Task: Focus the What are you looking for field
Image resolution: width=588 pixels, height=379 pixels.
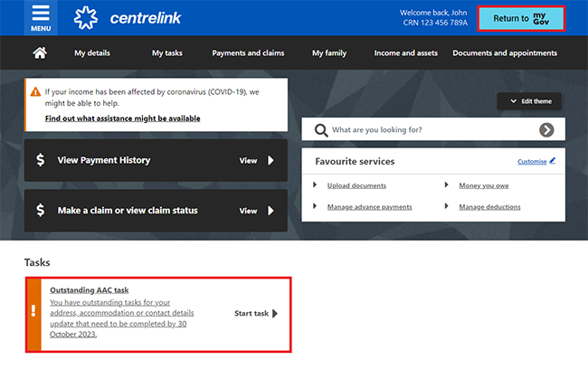Action: (433, 129)
